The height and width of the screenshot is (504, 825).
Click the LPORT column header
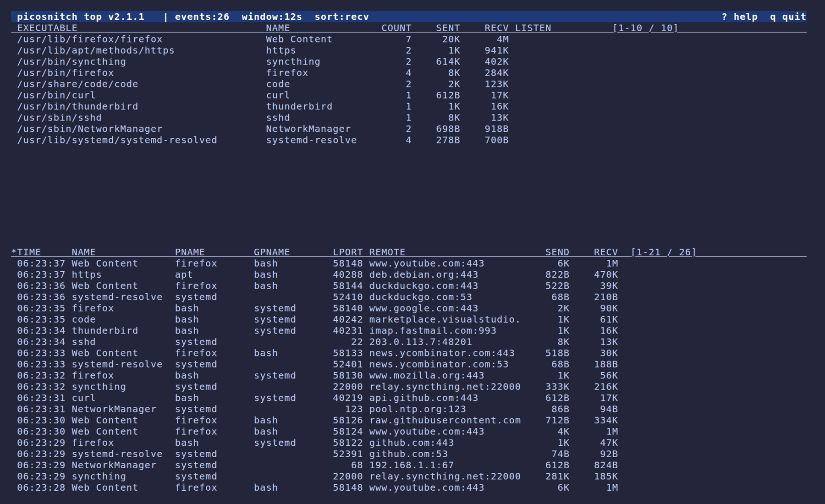tap(347, 252)
